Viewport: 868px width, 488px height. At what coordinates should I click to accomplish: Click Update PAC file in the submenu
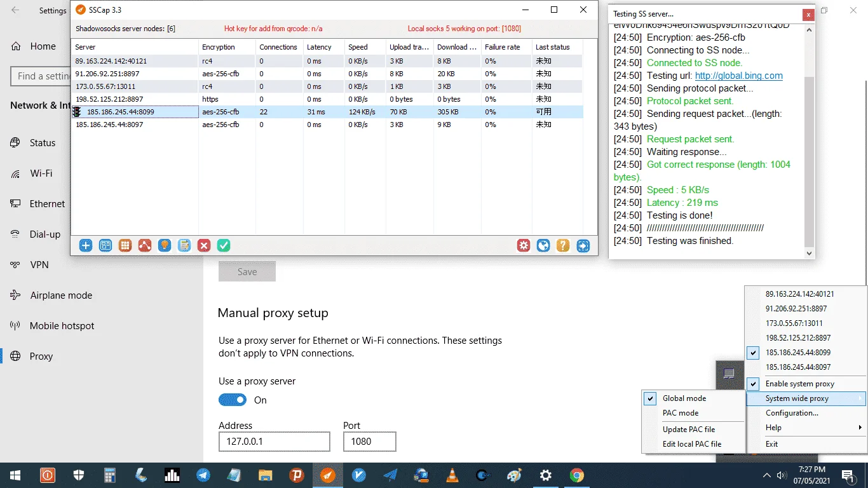point(693,430)
